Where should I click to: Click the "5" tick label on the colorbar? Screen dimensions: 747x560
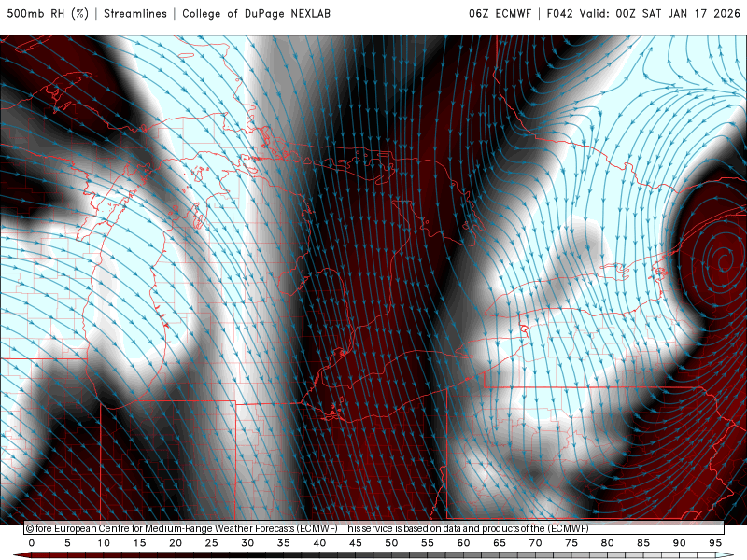click(x=67, y=543)
